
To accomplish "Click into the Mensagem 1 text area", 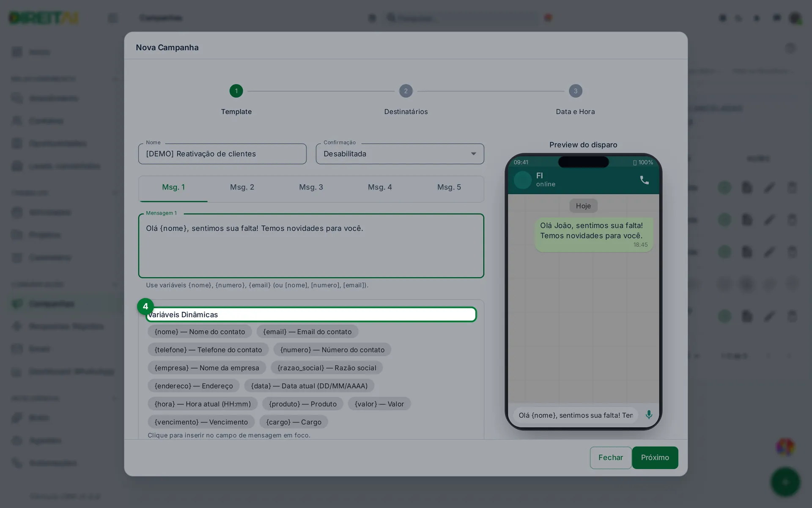I will coord(311,246).
